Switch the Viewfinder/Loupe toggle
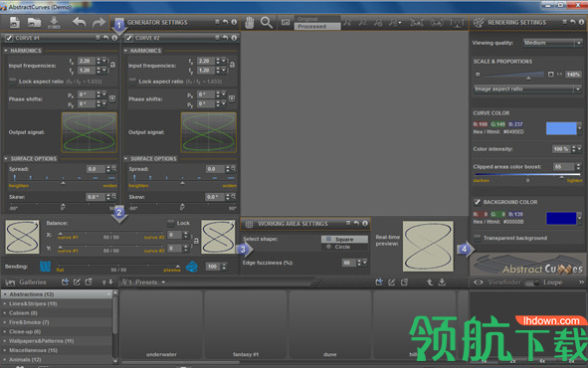Image resolution: width=588 pixels, height=368 pixels. 531,282
